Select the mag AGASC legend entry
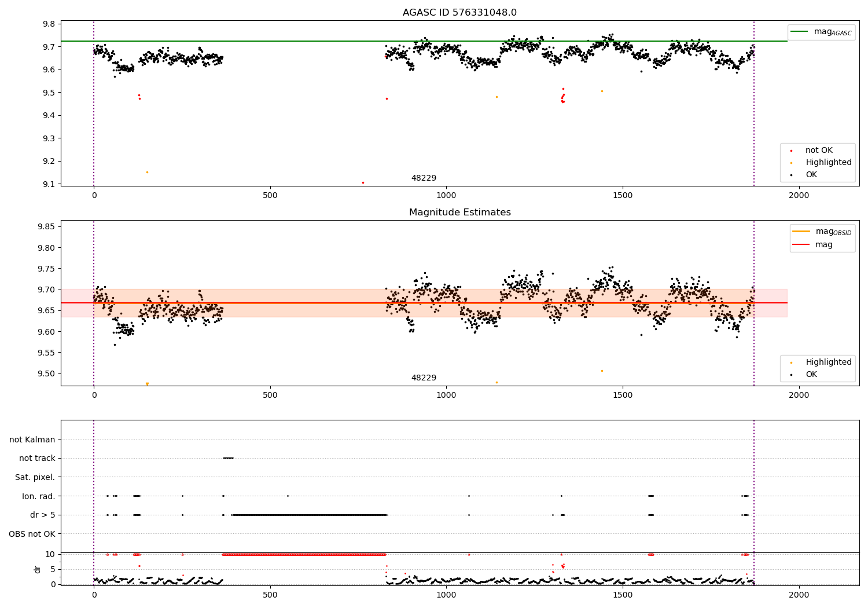Image resolution: width=868 pixels, height=608 pixels. [821, 32]
